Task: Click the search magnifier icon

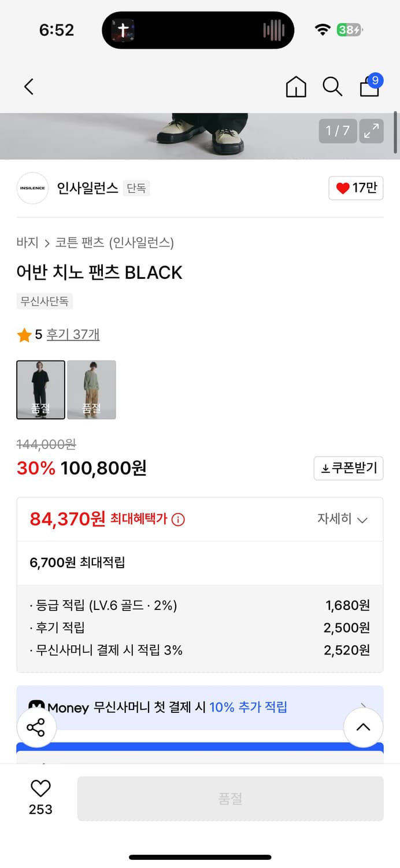Action: [x=332, y=86]
